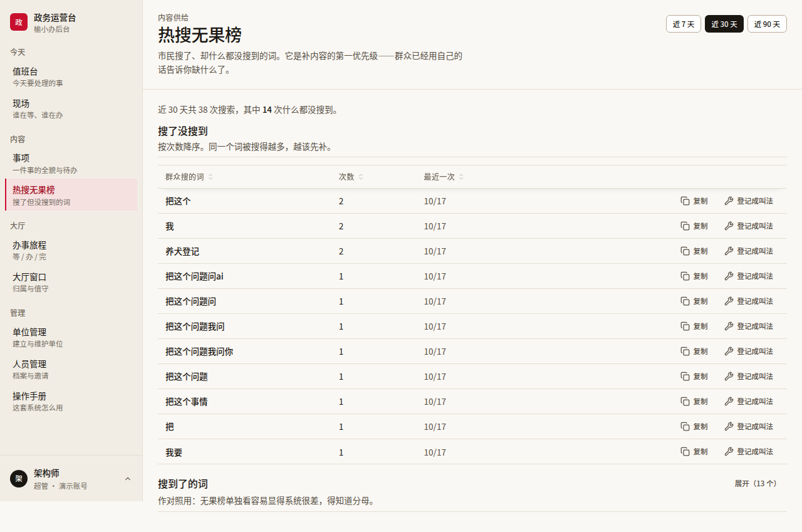The height and width of the screenshot is (532, 802).
Task: Open 单位管理 in sidebar
Action: pyautogui.click(x=71, y=337)
